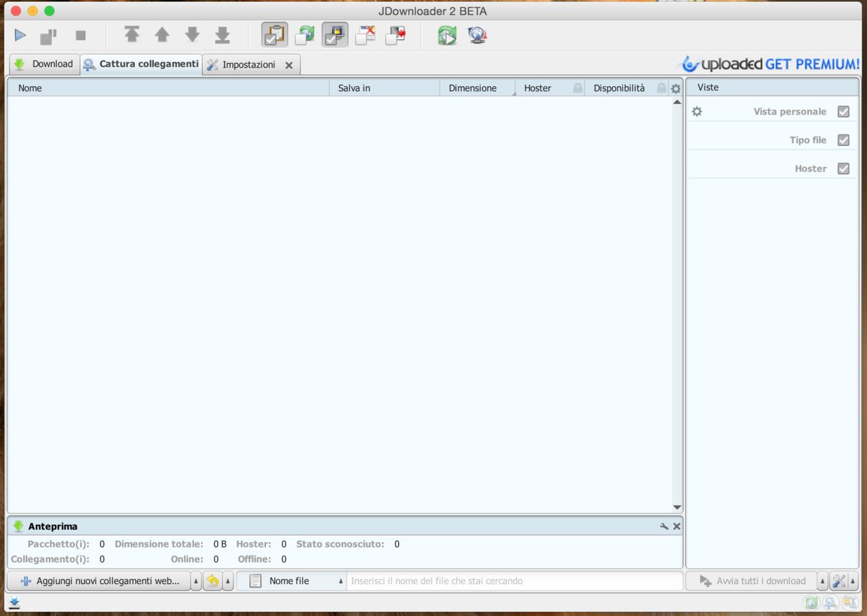Click status bar green reconnect icon
The image size is (867, 616).
pyautogui.click(x=811, y=602)
